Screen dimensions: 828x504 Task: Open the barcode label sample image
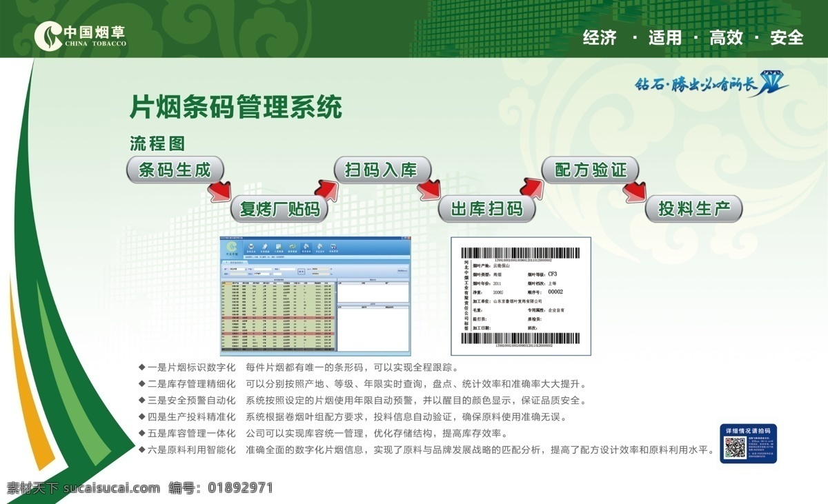[x=521, y=296]
